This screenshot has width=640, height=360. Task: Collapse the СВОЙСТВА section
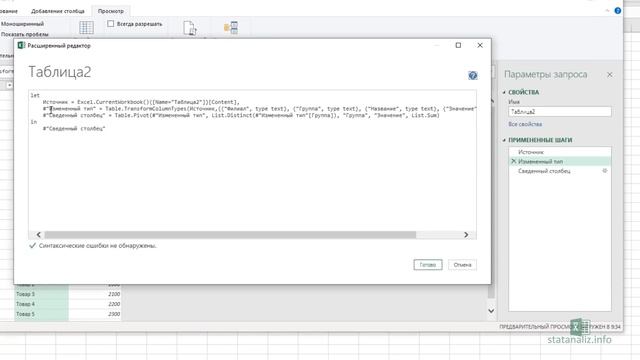click(504, 92)
